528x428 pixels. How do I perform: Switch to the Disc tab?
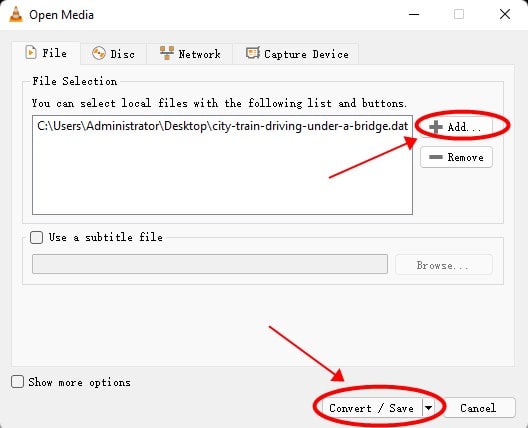tap(113, 54)
